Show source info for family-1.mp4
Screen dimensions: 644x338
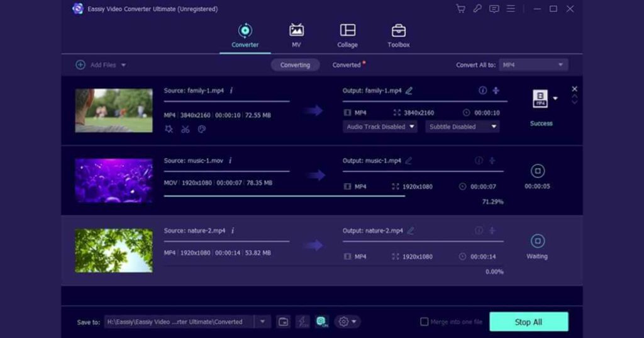coord(231,91)
